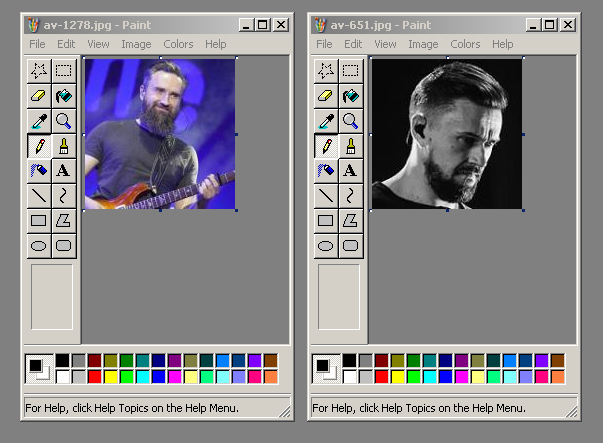Pick Line tool in av-651.jpg window
This screenshot has height=443, width=603.
pyautogui.click(x=326, y=196)
